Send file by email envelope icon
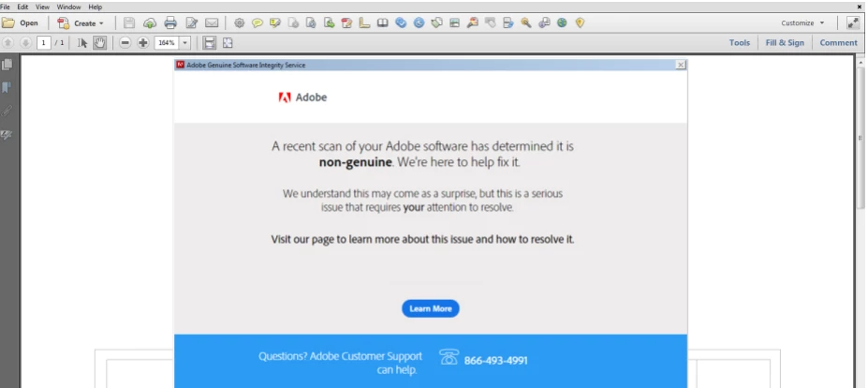This screenshot has height=388, width=868. click(212, 23)
